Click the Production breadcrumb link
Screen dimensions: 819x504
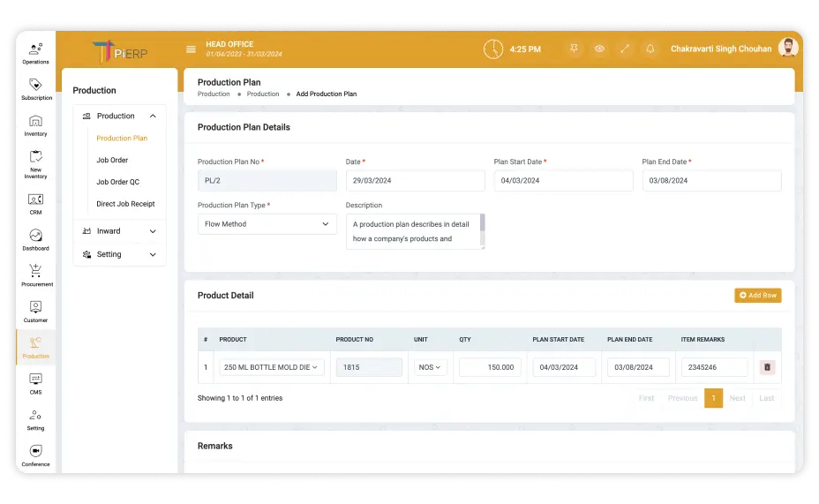click(x=214, y=94)
